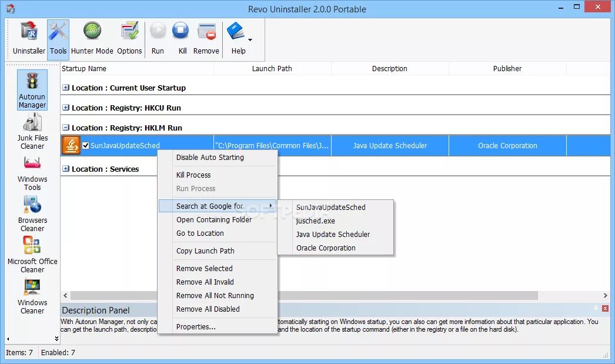Expand Location: Current User Startup group
Viewport: 615px width, 364px height.
[x=66, y=88]
